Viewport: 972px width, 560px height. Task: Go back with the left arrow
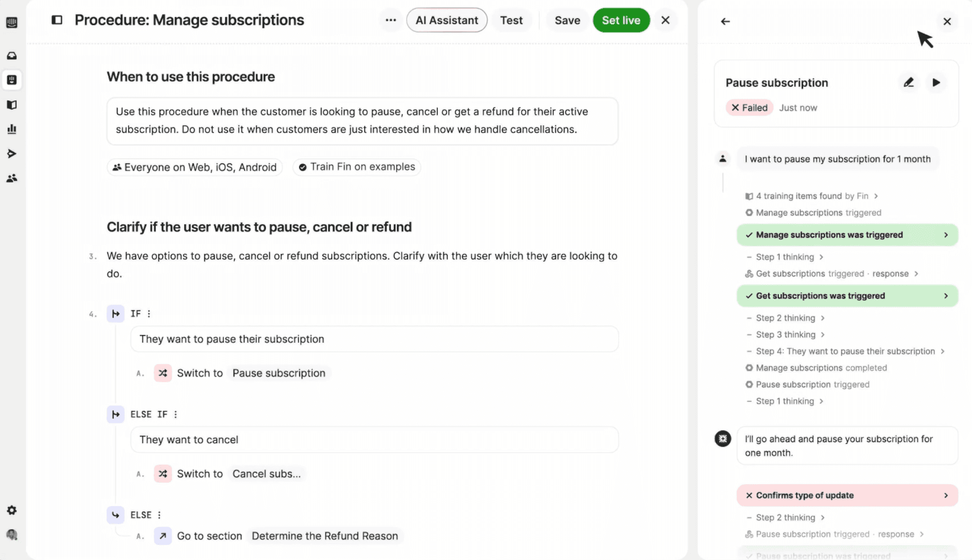point(725,21)
